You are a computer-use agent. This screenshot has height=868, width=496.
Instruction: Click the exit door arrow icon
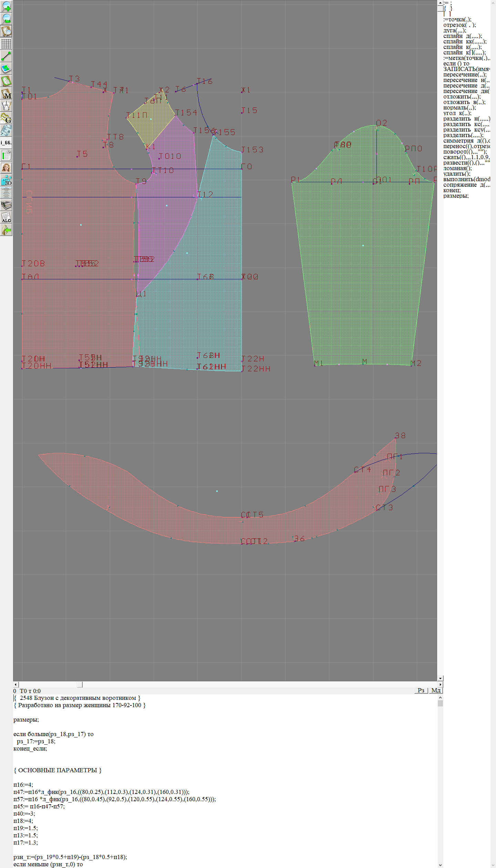(x=6, y=230)
